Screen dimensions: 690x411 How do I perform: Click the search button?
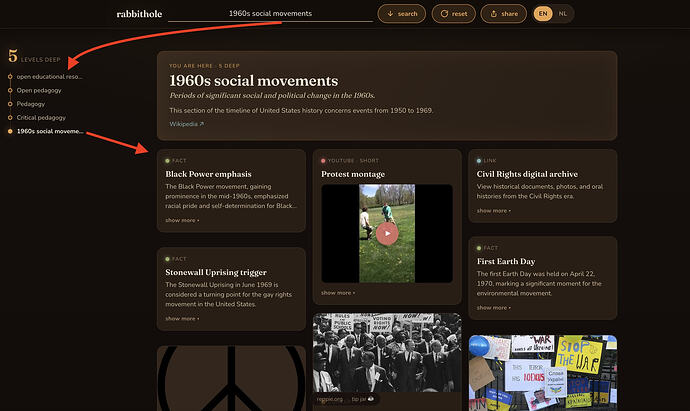[402, 14]
